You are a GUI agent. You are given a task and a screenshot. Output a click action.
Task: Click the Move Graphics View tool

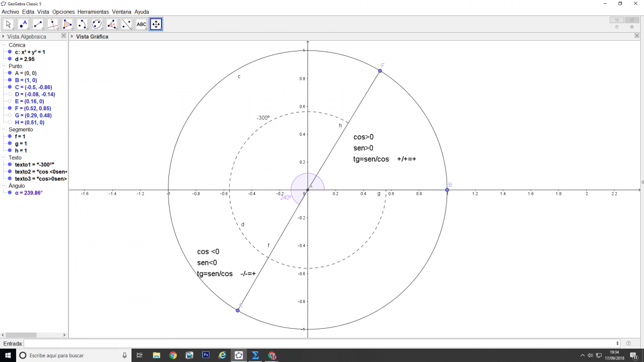(156, 24)
